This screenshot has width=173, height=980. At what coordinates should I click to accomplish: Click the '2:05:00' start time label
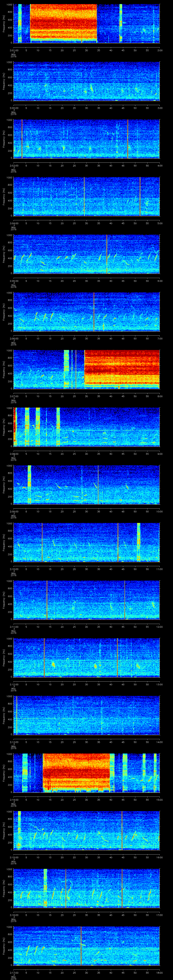pyautogui.click(x=14, y=281)
